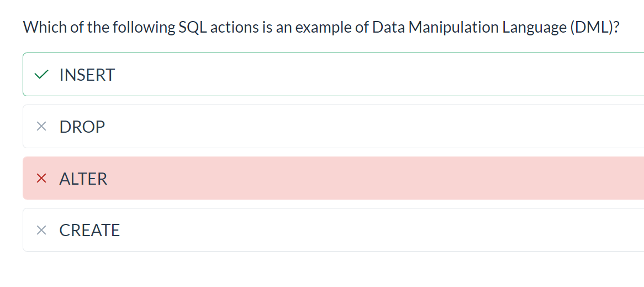Click the question text about DML
The height and width of the screenshot is (287, 644).
(321, 28)
